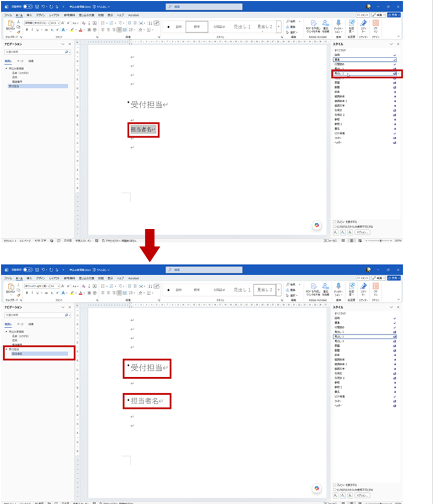Click the Dictation microphone icon in the upper window
433x504 pixels.
point(338,23)
